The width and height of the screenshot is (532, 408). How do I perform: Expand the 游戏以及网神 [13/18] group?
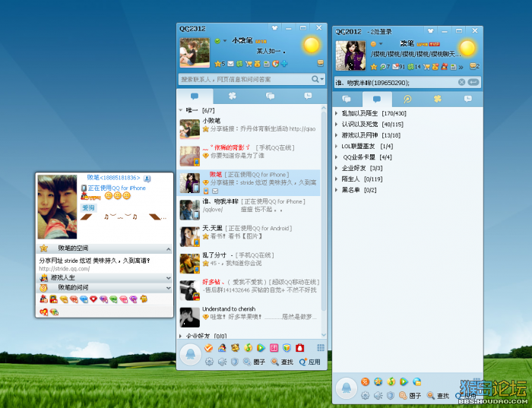(336, 135)
